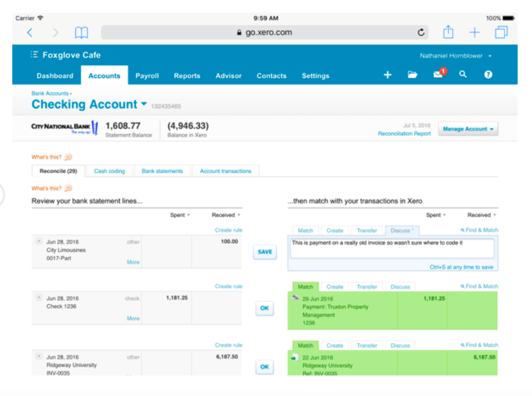Open the Files folder icon
Screen dimensions: 532x396
(x=412, y=75)
